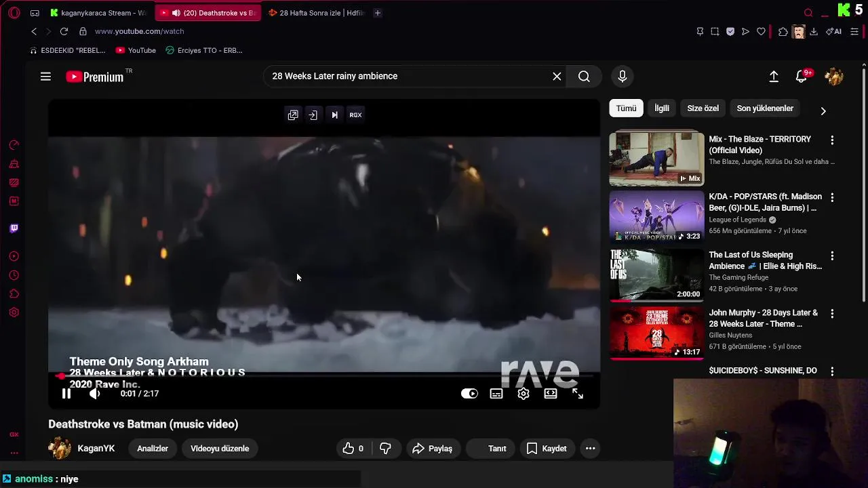
Task: Open browser downloads icon
Action: pyautogui.click(x=814, y=31)
